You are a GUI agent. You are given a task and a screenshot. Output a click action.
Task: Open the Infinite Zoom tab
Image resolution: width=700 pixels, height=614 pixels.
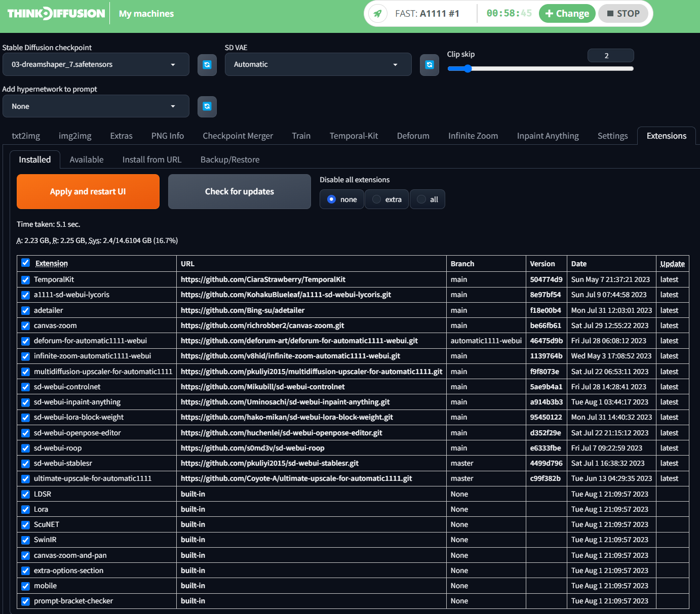(x=473, y=136)
